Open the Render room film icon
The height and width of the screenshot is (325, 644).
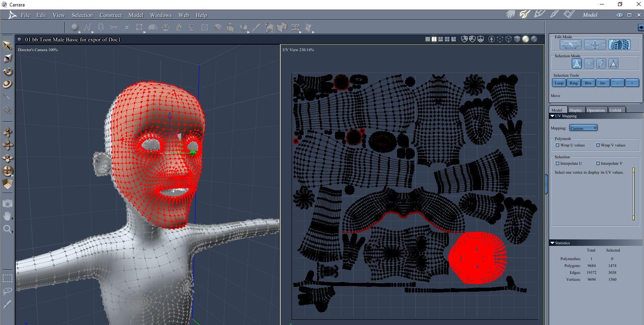(569, 14)
